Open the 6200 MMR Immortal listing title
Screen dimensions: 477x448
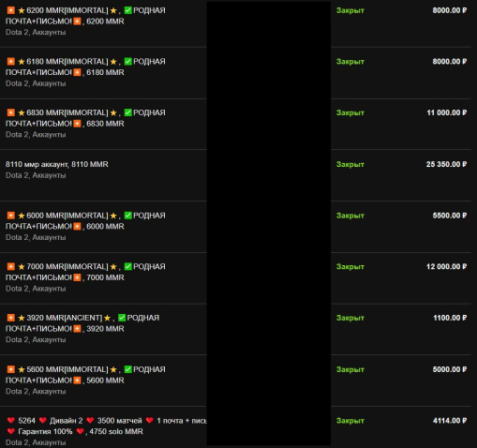(x=85, y=16)
